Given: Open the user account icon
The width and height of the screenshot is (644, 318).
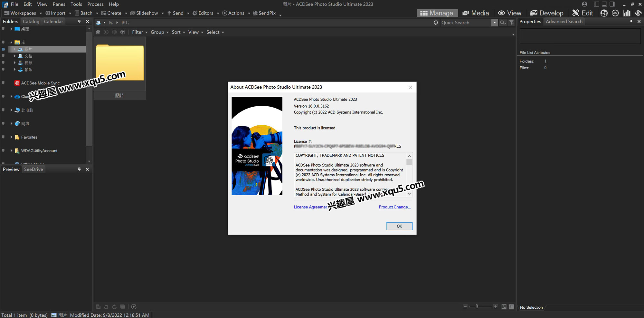Looking at the screenshot, I should (x=584, y=4).
